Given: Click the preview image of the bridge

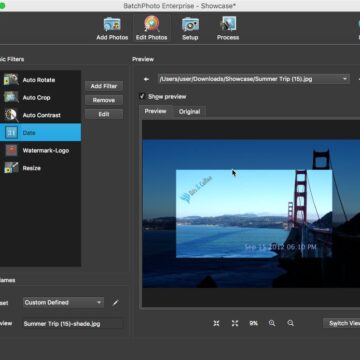Looking at the screenshot, I should (251, 213).
